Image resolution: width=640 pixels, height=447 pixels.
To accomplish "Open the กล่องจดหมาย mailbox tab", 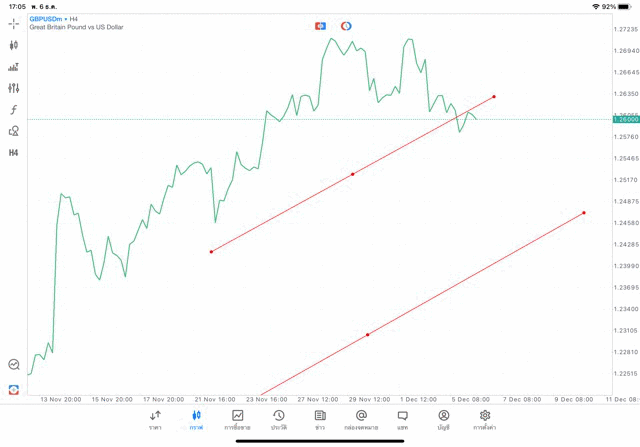I will tap(361, 419).
